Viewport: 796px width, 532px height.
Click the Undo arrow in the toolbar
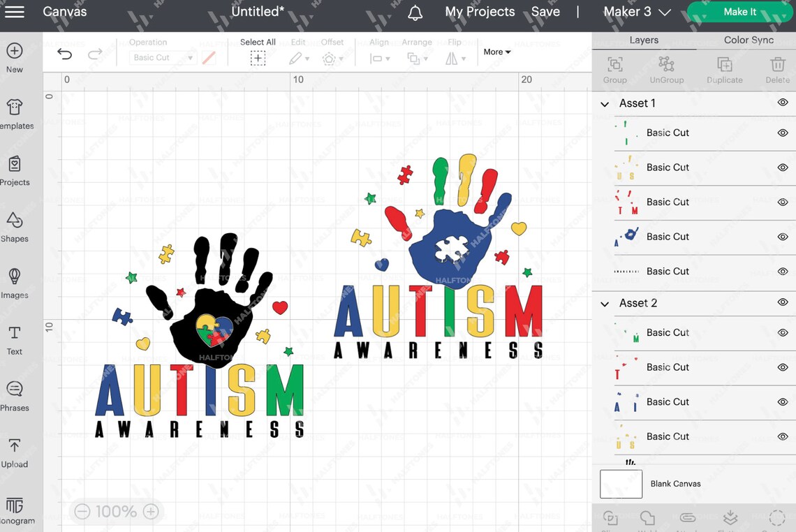[x=64, y=53]
